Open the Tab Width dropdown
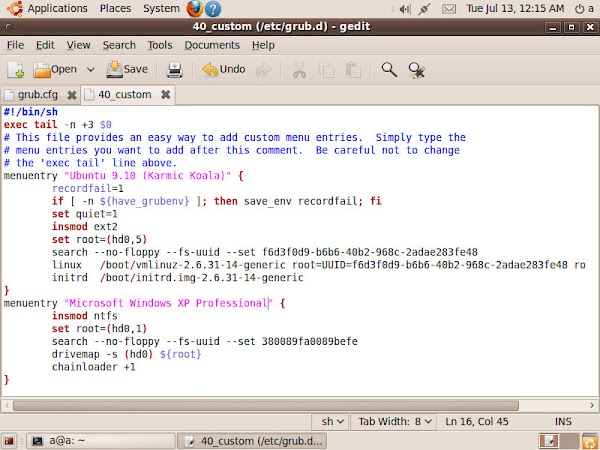The width and height of the screenshot is (600, 450). click(x=393, y=422)
